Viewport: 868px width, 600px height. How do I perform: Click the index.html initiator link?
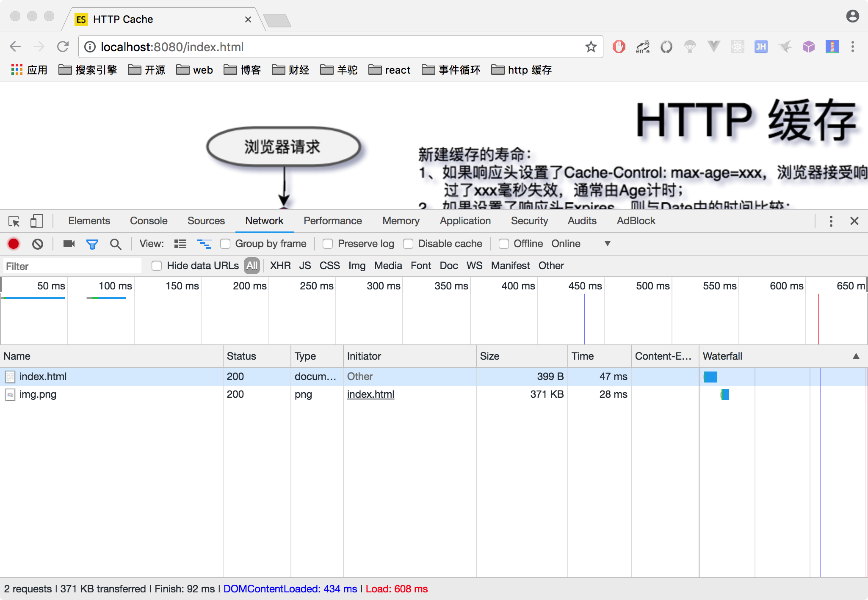pos(370,394)
